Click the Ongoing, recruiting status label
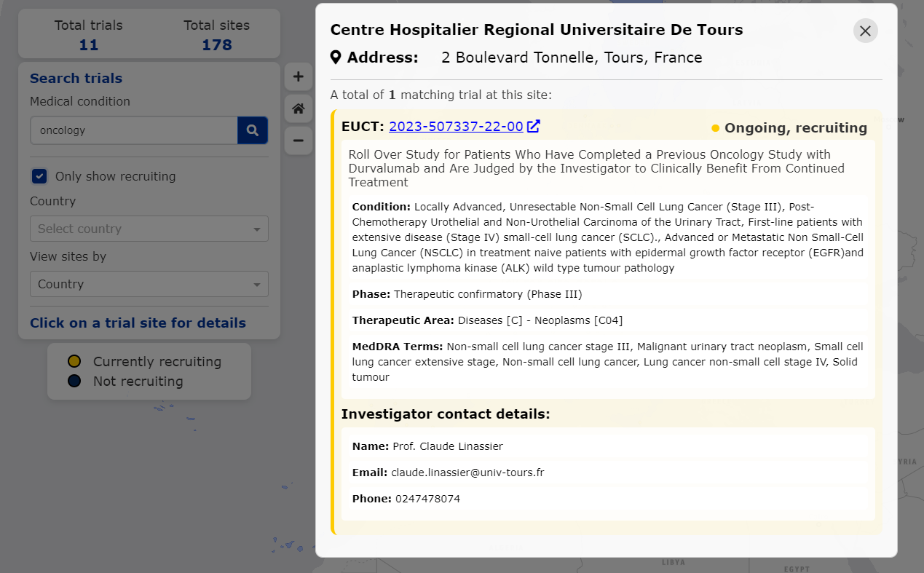924x573 pixels. [796, 128]
